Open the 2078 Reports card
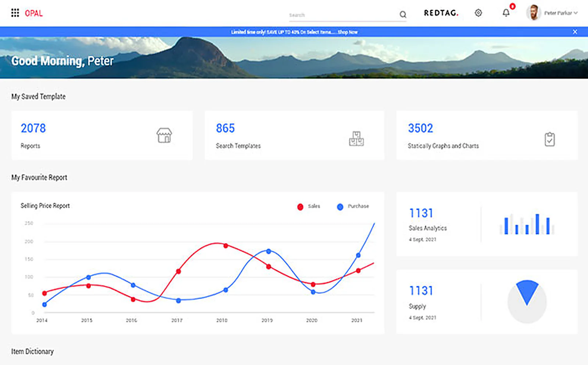This screenshot has width=588, height=365. [102, 135]
